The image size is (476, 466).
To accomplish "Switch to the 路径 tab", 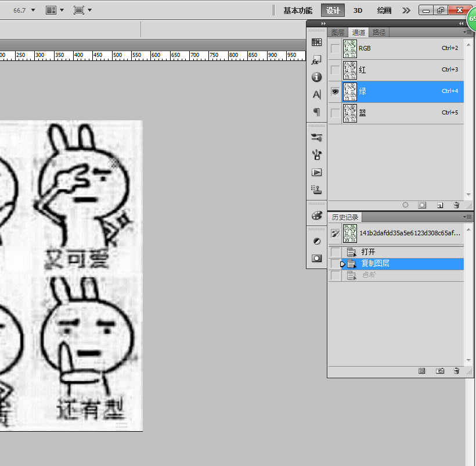I will pos(379,33).
